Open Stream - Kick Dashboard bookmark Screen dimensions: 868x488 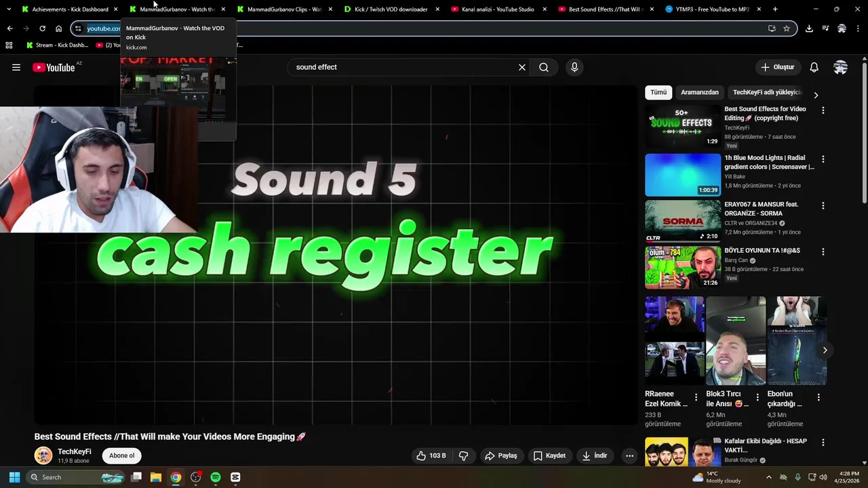(x=57, y=45)
